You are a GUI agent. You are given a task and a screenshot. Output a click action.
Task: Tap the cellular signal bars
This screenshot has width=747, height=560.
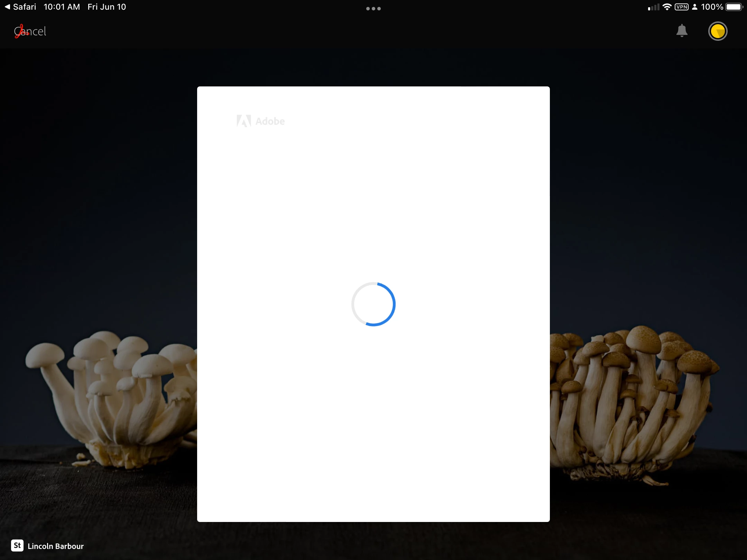(653, 7)
